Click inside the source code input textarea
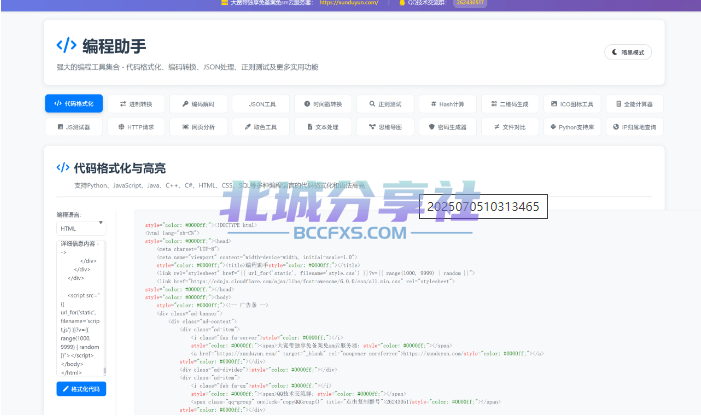The image size is (701, 416). [x=80, y=308]
